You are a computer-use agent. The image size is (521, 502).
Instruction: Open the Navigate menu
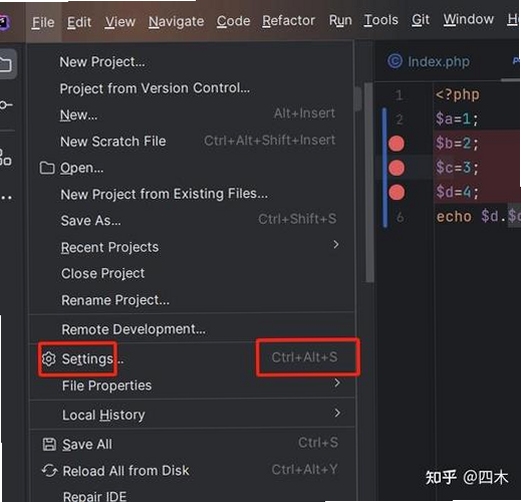click(x=176, y=22)
